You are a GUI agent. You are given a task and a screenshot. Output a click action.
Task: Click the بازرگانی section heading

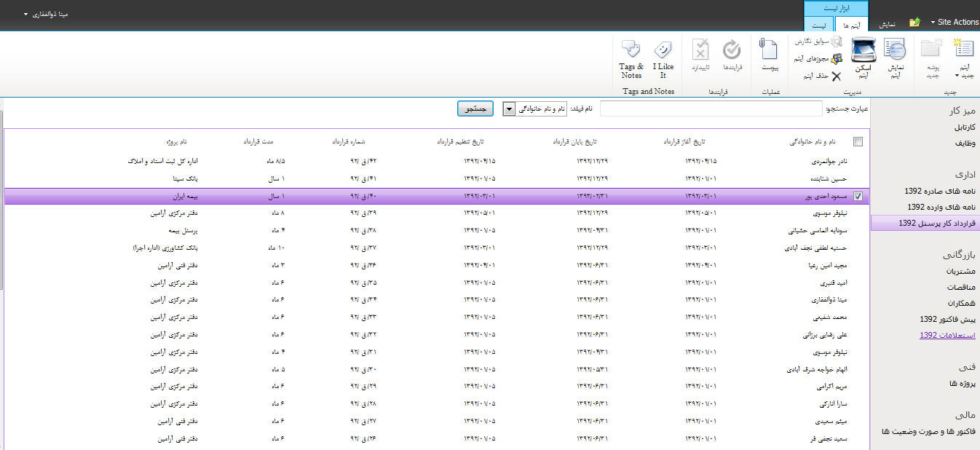[x=958, y=255]
